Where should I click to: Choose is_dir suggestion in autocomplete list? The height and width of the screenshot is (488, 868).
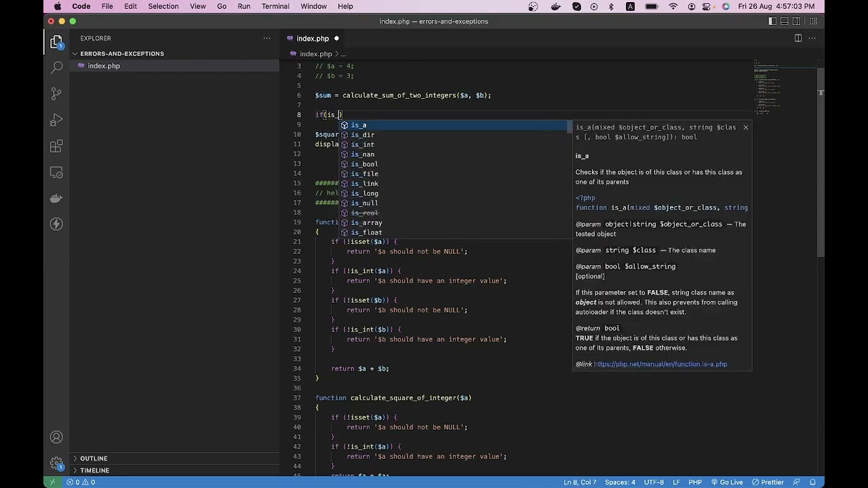454,135
